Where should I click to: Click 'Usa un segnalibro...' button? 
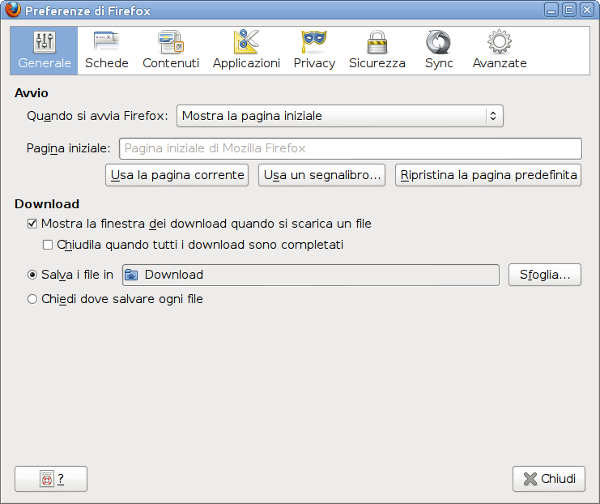click(322, 175)
